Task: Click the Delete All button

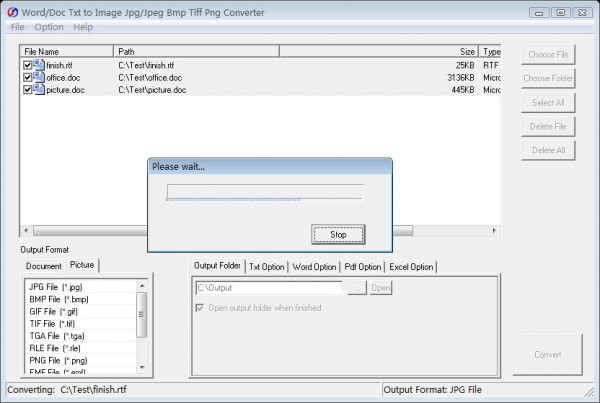Action: point(548,150)
